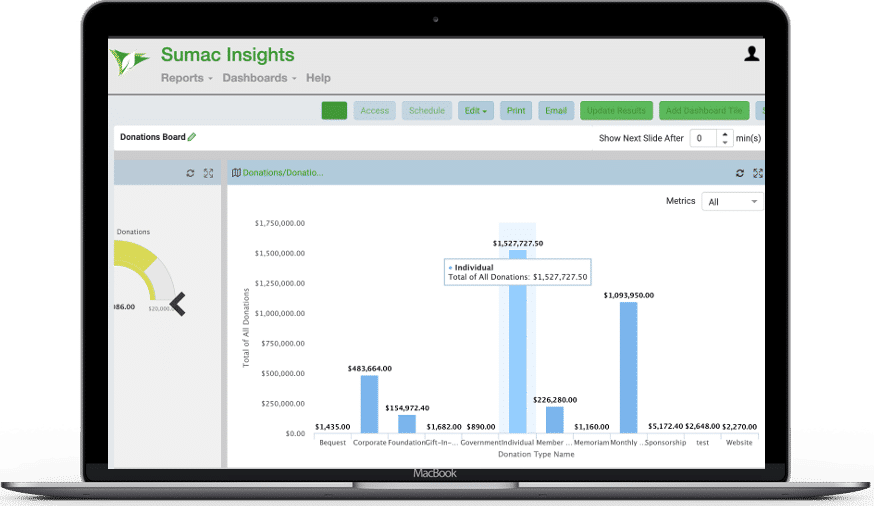Click the Individual donations bar
The height and width of the screenshot is (506, 874).
click(x=517, y=342)
